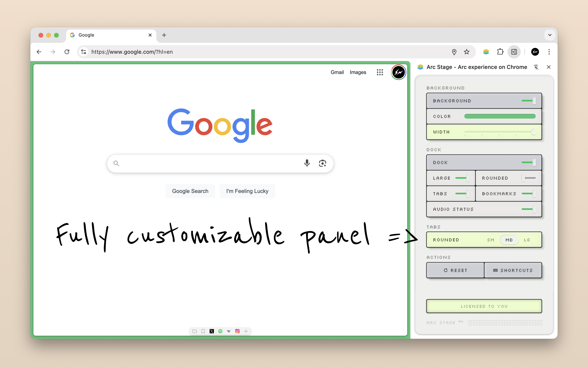Open the Google account avatar on page
The height and width of the screenshot is (368, 588).
398,72
